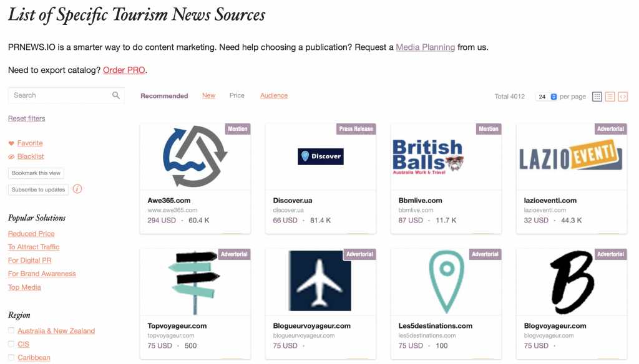This screenshot has height=364, width=639.
Task: Click the lazioeventi.com title
Action: click(550, 200)
